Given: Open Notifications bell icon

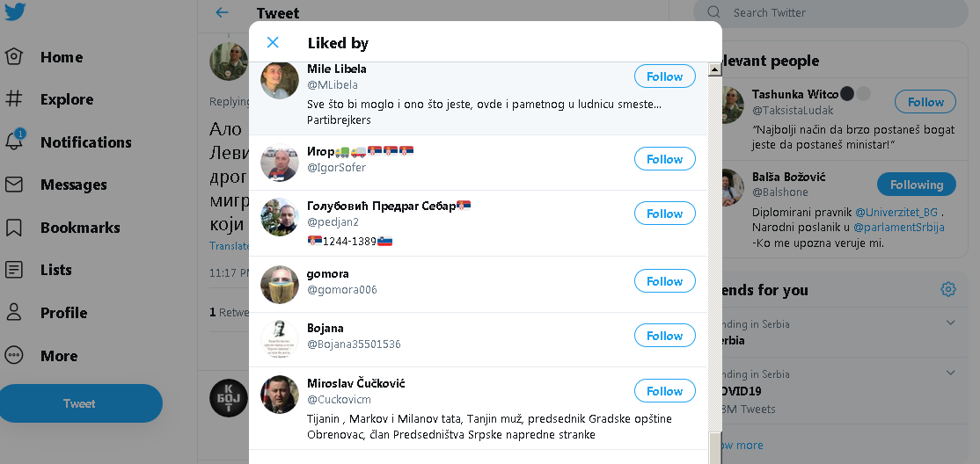Looking at the screenshot, I should pyautogui.click(x=14, y=141).
